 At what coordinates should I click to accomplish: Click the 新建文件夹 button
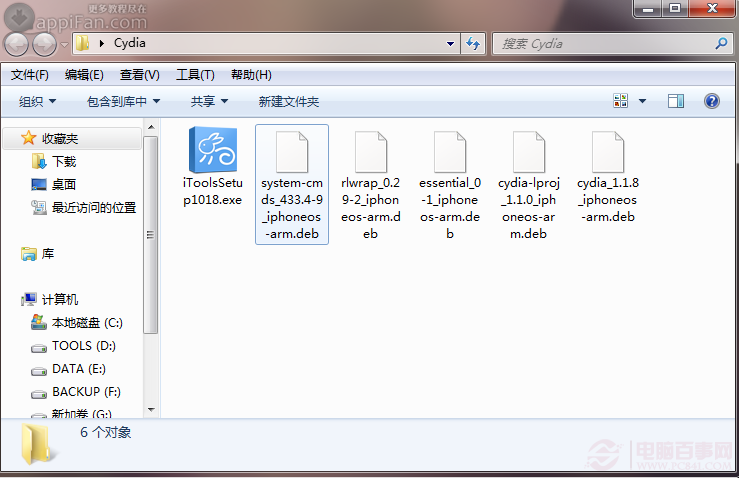tap(289, 101)
